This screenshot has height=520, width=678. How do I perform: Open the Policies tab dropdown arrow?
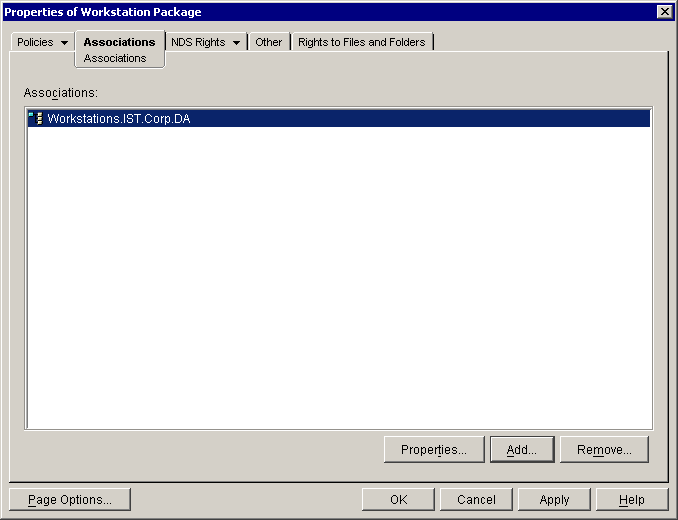[x=64, y=42]
